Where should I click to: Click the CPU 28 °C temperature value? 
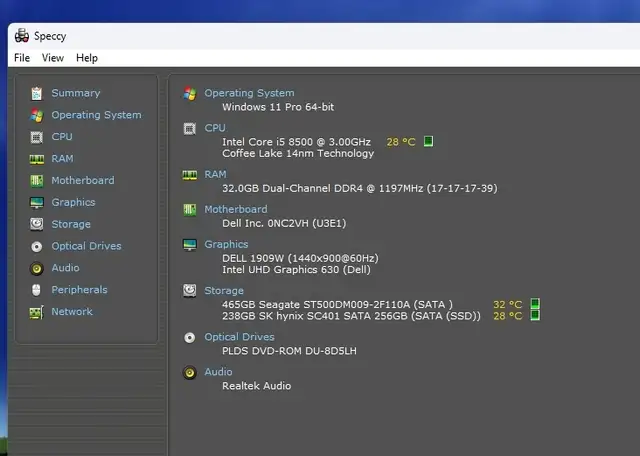pos(401,142)
